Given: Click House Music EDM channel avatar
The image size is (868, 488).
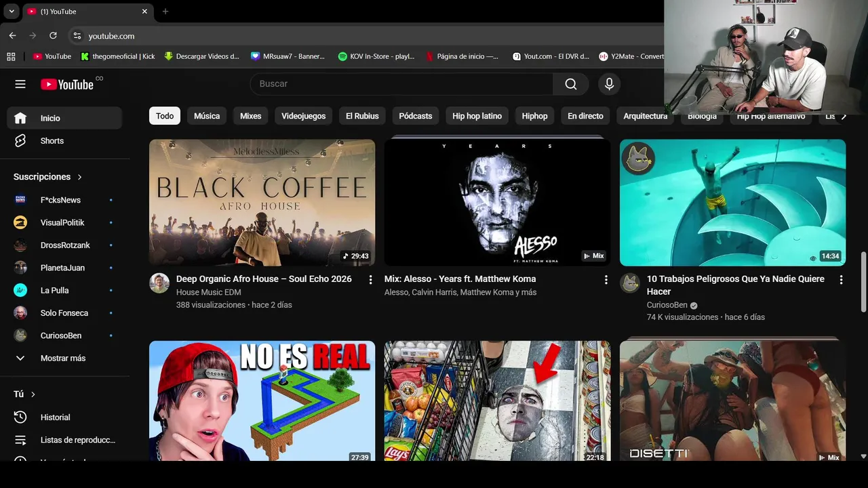Looking at the screenshot, I should tap(159, 283).
